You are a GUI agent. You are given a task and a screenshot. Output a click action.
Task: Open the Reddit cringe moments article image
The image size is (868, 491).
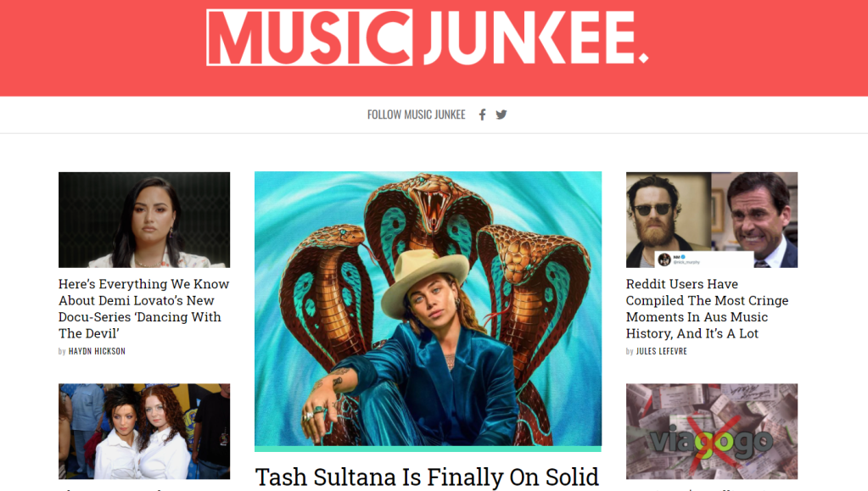711,220
